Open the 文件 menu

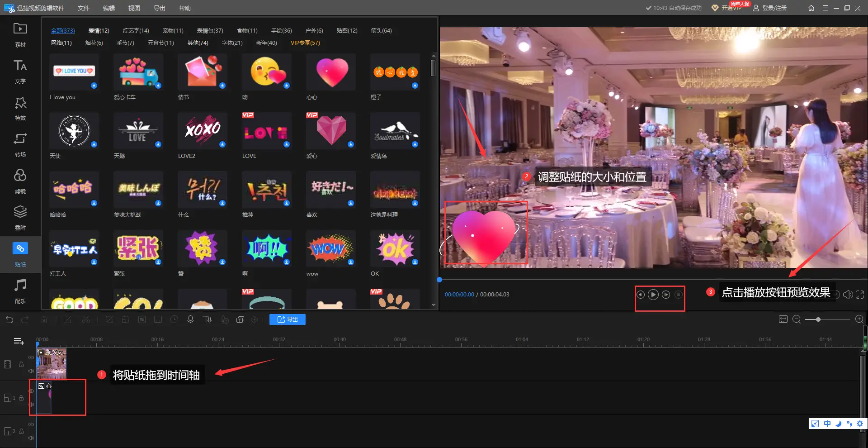(x=84, y=8)
